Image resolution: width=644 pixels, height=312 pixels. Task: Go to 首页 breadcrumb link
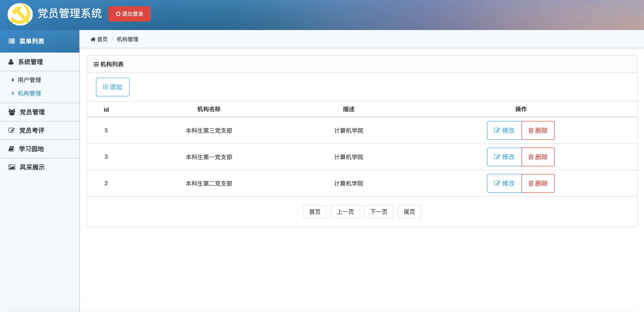tap(102, 39)
